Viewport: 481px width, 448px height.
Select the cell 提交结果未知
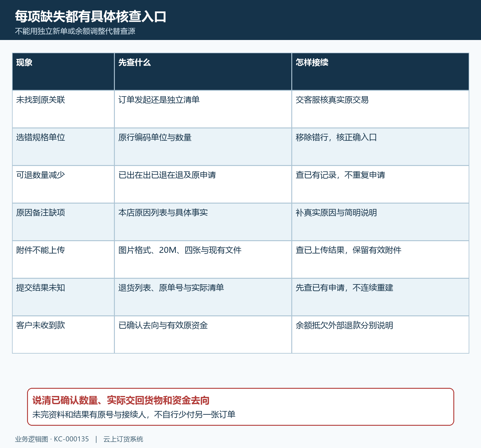[x=63, y=297]
